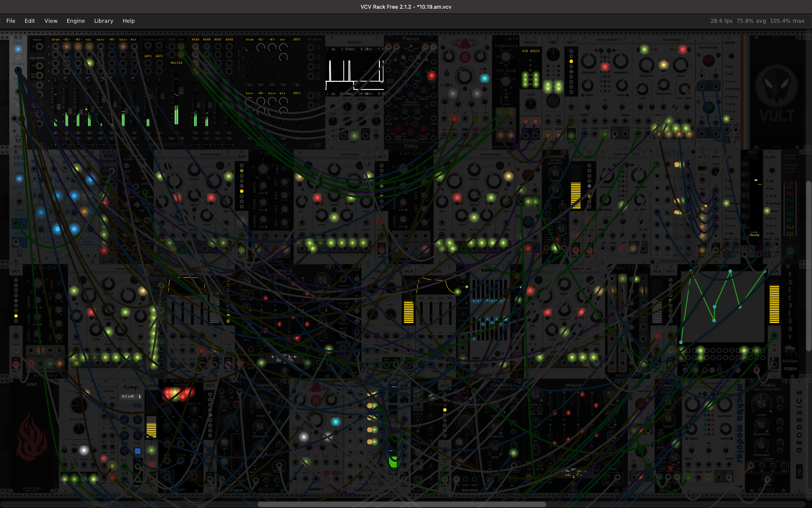812x508 pixels.
Task: Solo the bass channel on the mixer
Action: (101, 138)
